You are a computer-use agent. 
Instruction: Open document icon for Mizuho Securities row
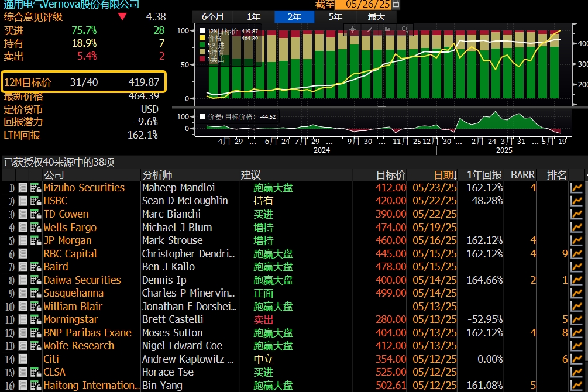coord(23,188)
